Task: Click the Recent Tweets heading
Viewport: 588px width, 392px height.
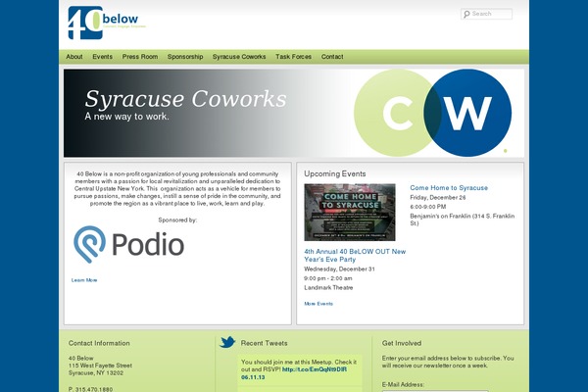Action: click(264, 343)
